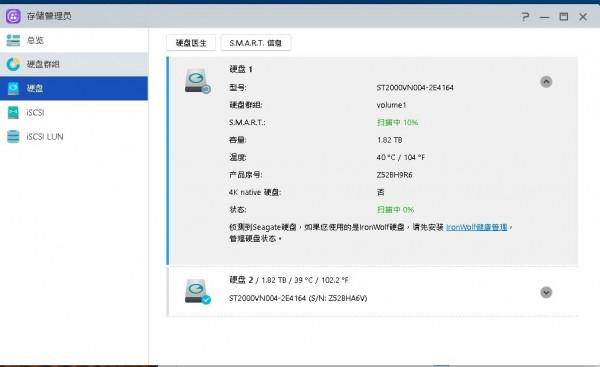
Task: Select the 硬盘 sidebar entry
Action: click(74, 88)
